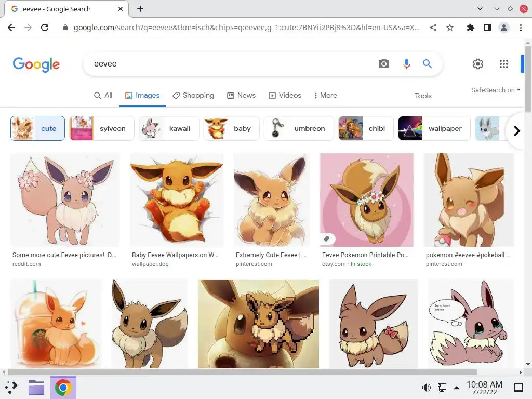Apply the 'wallpaper' filter chip
The height and width of the screenshot is (399, 532).
(434, 128)
